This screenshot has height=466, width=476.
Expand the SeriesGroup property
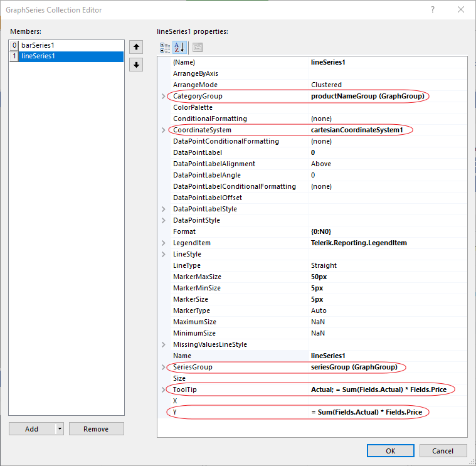[x=164, y=368]
